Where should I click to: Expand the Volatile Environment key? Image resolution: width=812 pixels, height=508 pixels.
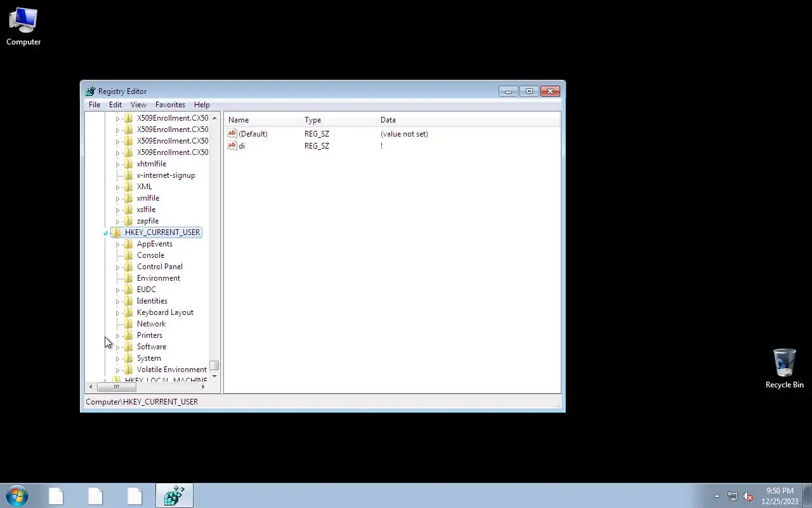click(117, 370)
